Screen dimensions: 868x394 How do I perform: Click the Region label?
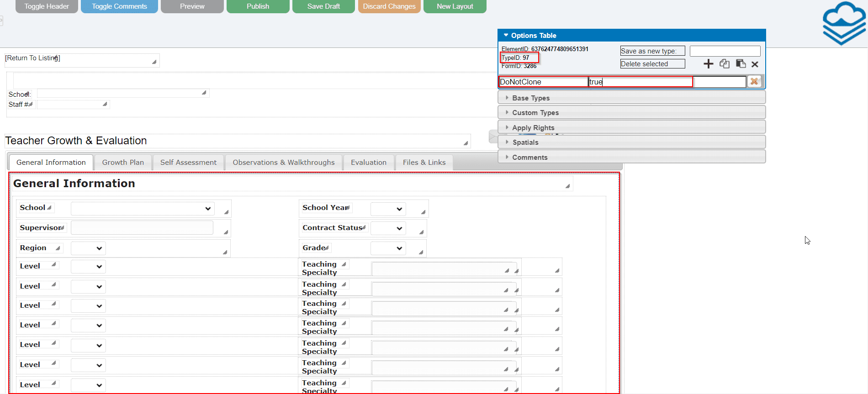(33, 247)
